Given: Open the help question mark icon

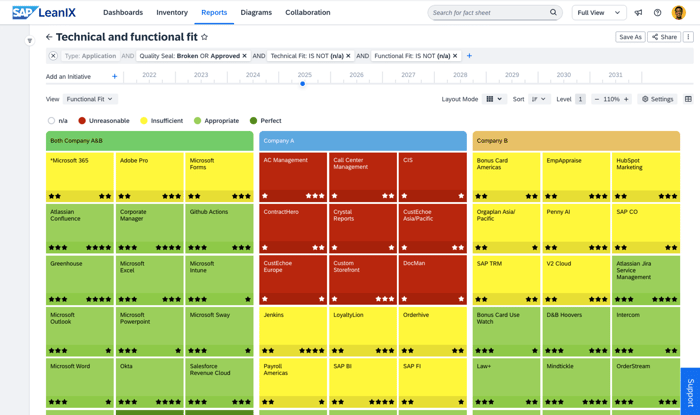Looking at the screenshot, I should click(x=657, y=12).
